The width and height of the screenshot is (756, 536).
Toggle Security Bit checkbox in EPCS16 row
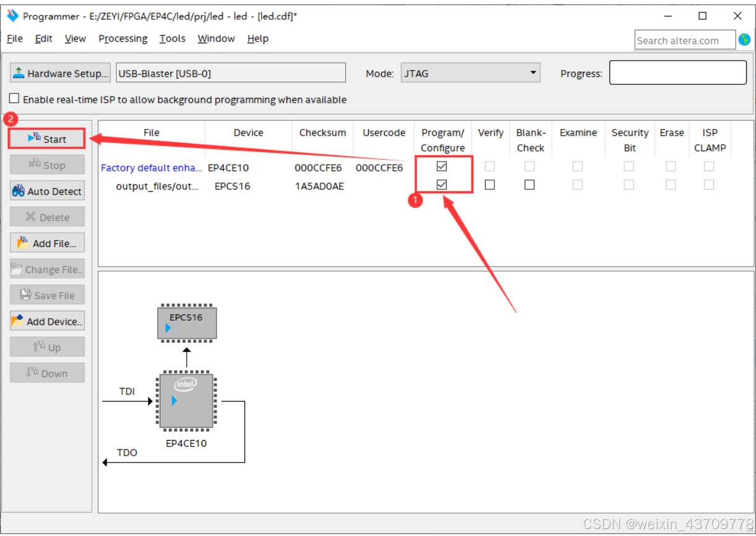pyautogui.click(x=629, y=184)
